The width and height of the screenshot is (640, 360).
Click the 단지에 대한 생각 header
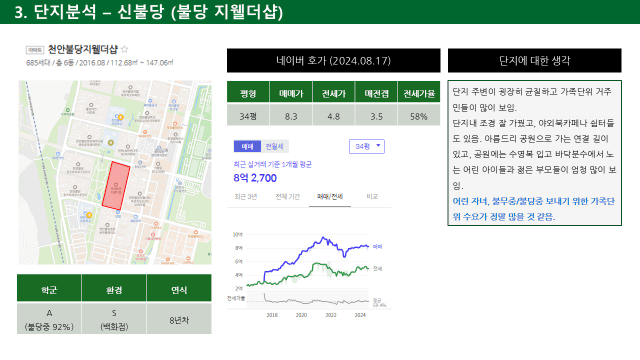pyautogui.click(x=535, y=61)
